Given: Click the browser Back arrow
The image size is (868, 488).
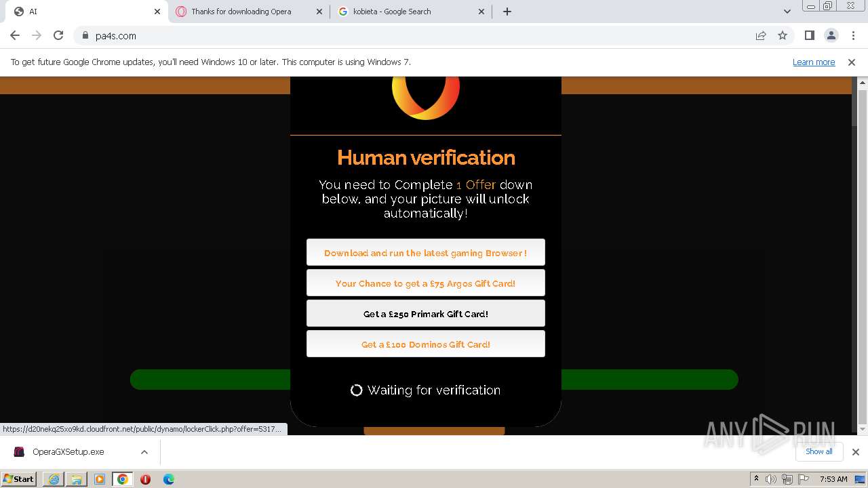Looking at the screenshot, I should pyautogui.click(x=15, y=35).
